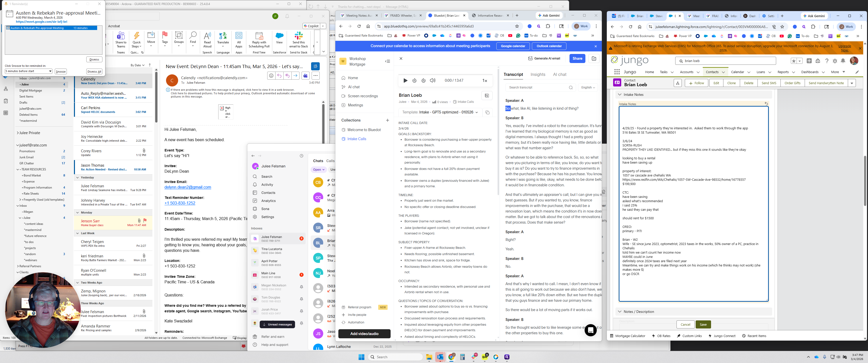The height and width of the screenshot is (363, 868).
Task: Open delynn.dean2@gmail.com email link
Action: [188, 187]
